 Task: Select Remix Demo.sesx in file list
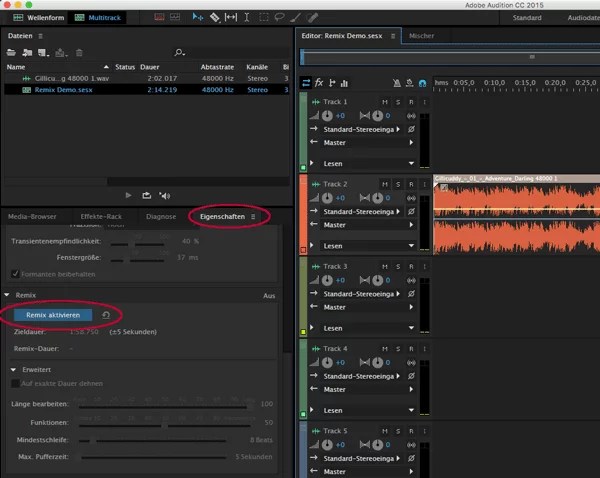coord(147,90)
